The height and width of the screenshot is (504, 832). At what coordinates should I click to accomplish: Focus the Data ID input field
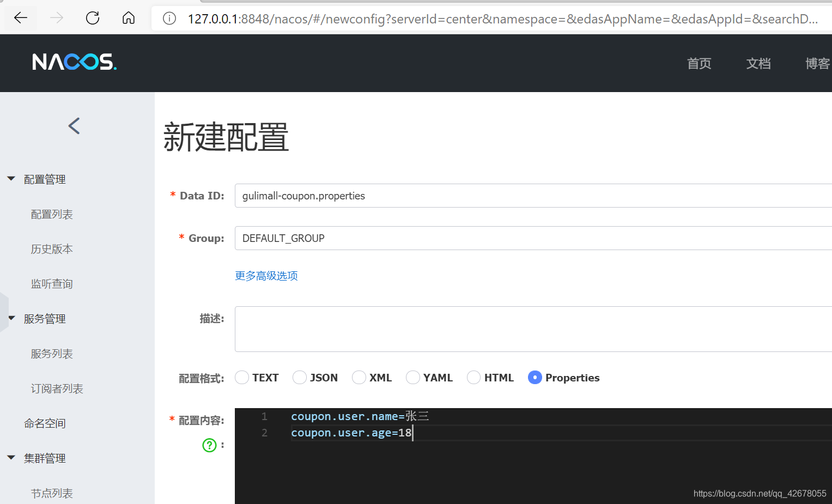pyautogui.click(x=533, y=196)
